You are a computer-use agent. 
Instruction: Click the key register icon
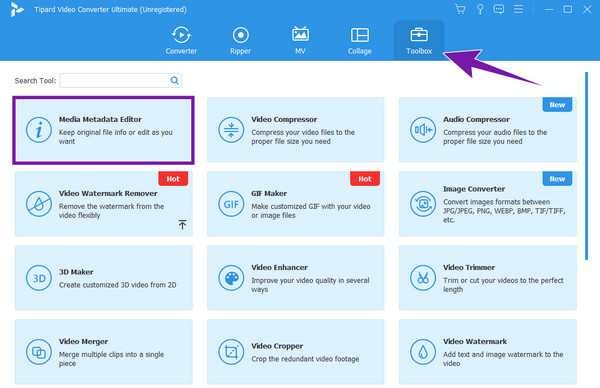[x=479, y=9]
